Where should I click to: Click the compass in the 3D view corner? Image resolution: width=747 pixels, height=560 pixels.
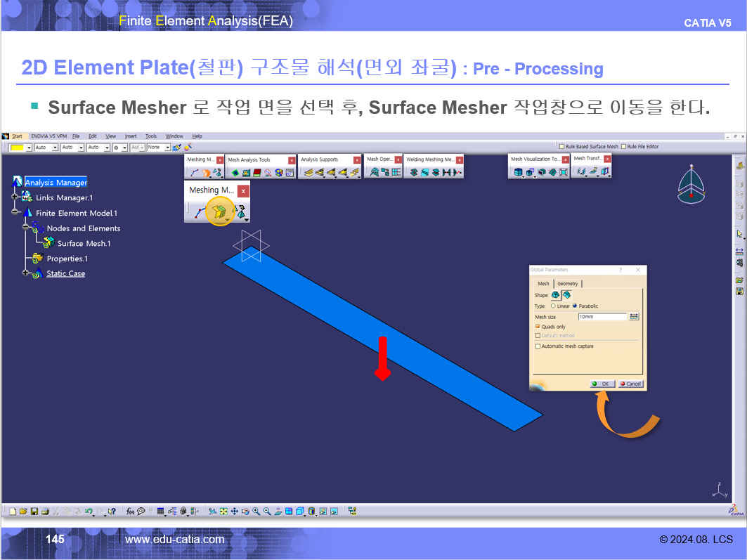(691, 185)
